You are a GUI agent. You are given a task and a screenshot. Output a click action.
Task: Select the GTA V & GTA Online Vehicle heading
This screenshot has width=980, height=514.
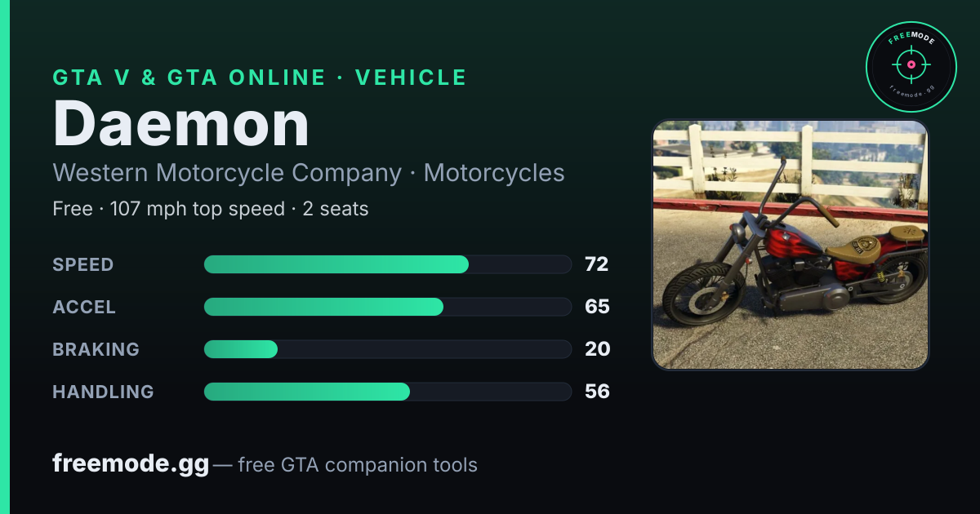pos(260,78)
